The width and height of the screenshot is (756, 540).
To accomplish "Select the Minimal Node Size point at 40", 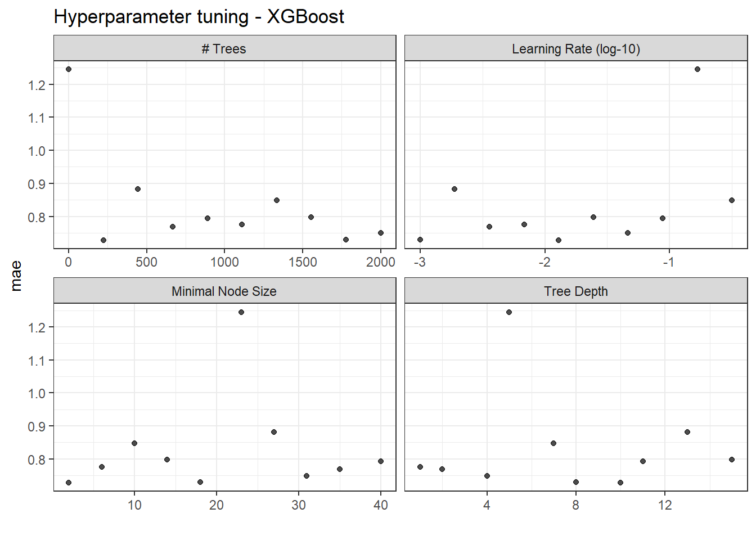I will (381, 461).
